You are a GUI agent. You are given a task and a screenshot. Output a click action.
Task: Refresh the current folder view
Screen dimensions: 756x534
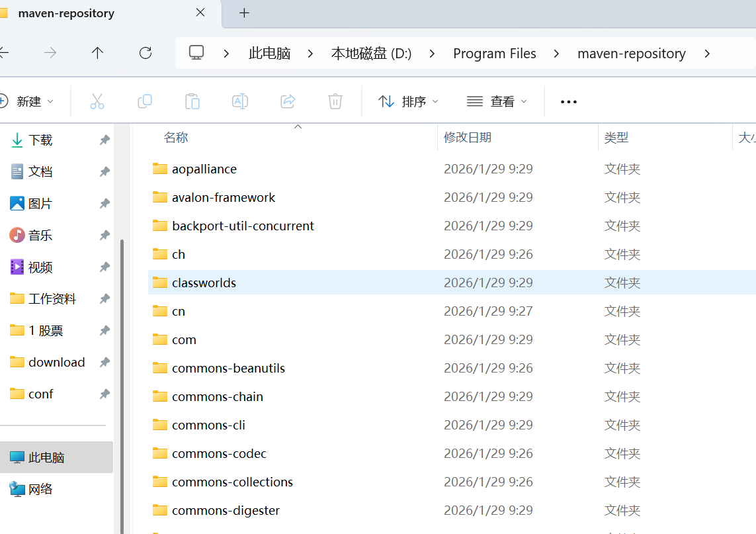(x=146, y=52)
